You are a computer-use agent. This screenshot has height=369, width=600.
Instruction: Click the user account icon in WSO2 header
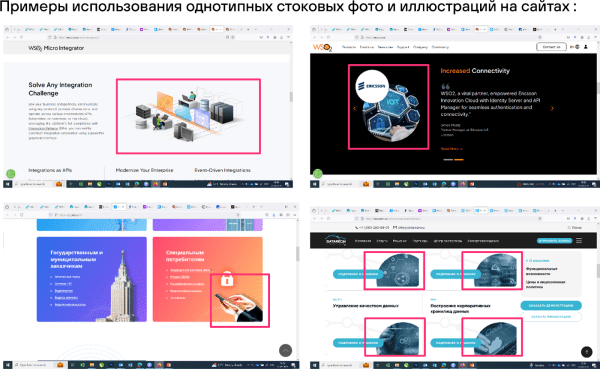click(x=585, y=47)
